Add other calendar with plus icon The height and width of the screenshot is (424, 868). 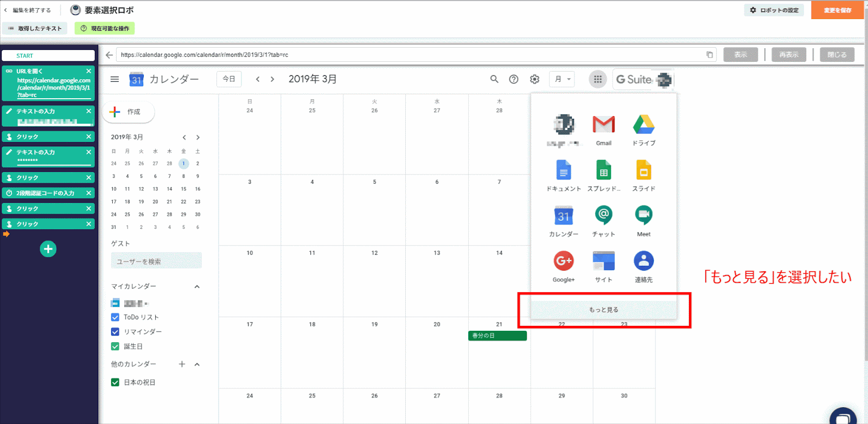point(182,364)
